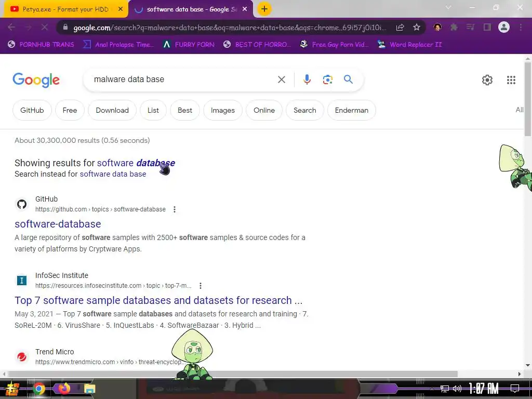The height and width of the screenshot is (399, 532).
Task: Open options for GitHub result
Action: pos(175,209)
